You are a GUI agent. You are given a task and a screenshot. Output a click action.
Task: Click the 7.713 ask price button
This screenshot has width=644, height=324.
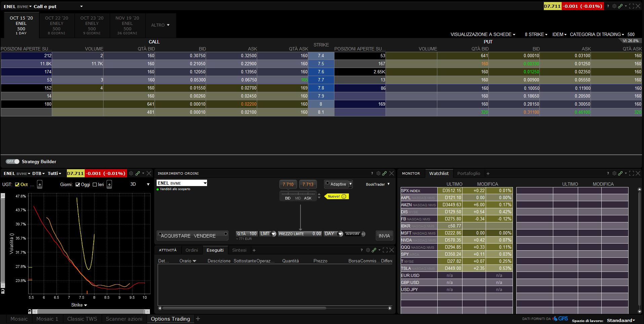point(308,184)
